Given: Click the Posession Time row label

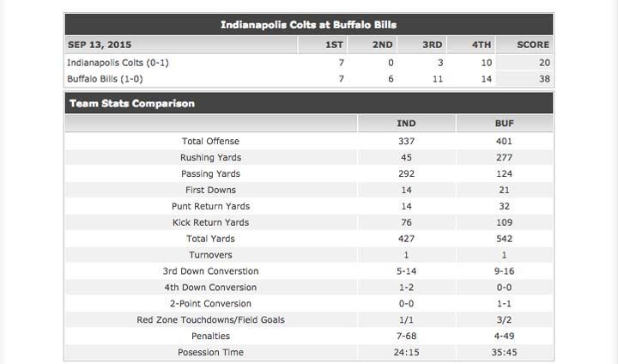Looking at the screenshot, I should [210, 353].
